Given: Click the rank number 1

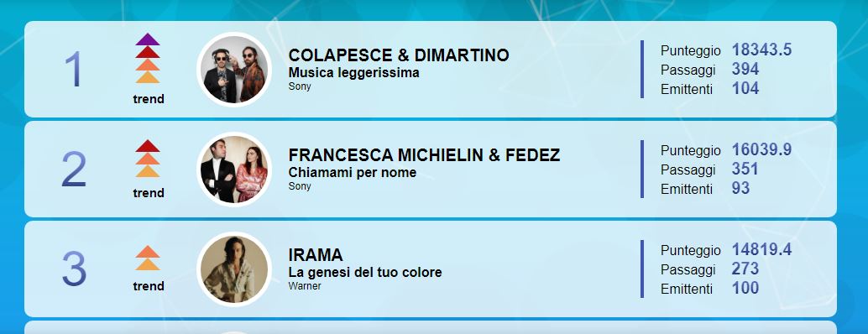Looking at the screenshot, I should (73, 70).
